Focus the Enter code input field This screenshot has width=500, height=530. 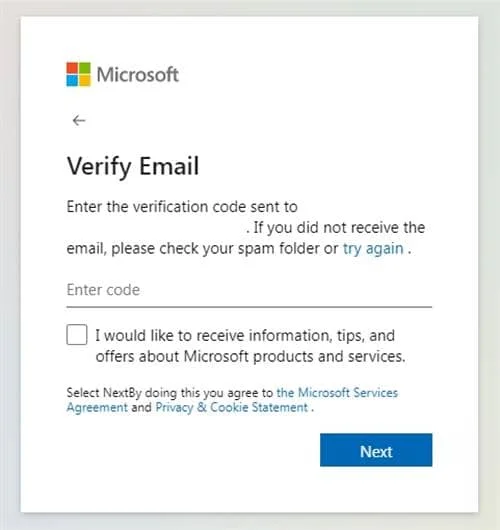(x=249, y=290)
